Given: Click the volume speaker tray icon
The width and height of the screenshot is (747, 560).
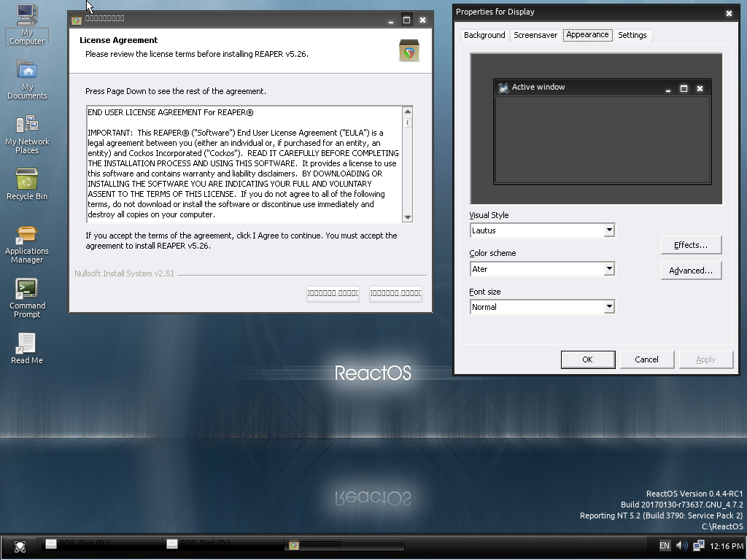Looking at the screenshot, I should click(x=681, y=545).
